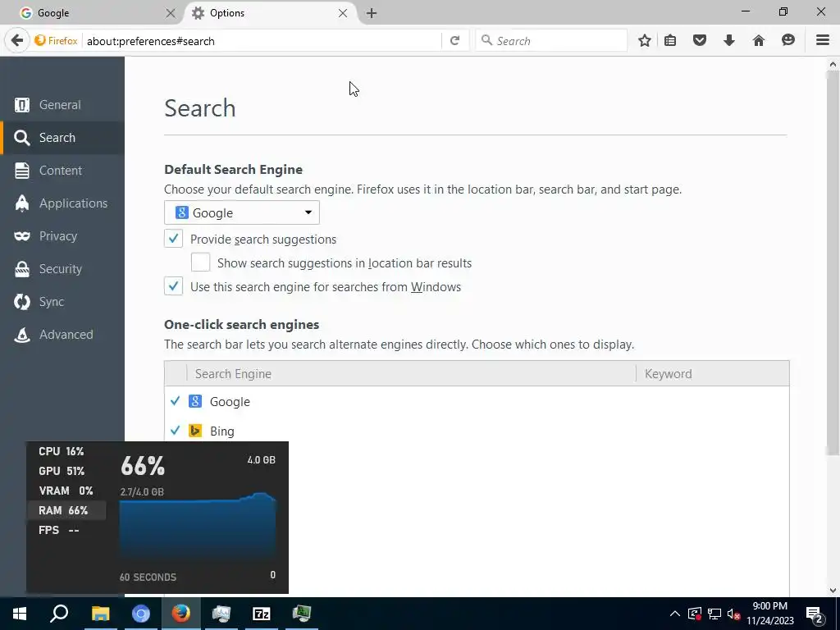Toggle Use this search engine for Windows searches
This screenshot has width=840, height=630.
(x=174, y=286)
